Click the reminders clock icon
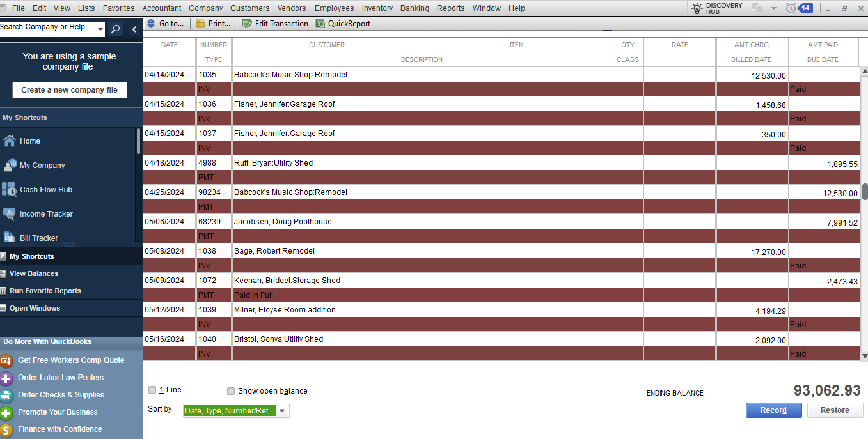The height and width of the screenshot is (439, 868). (791, 8)
